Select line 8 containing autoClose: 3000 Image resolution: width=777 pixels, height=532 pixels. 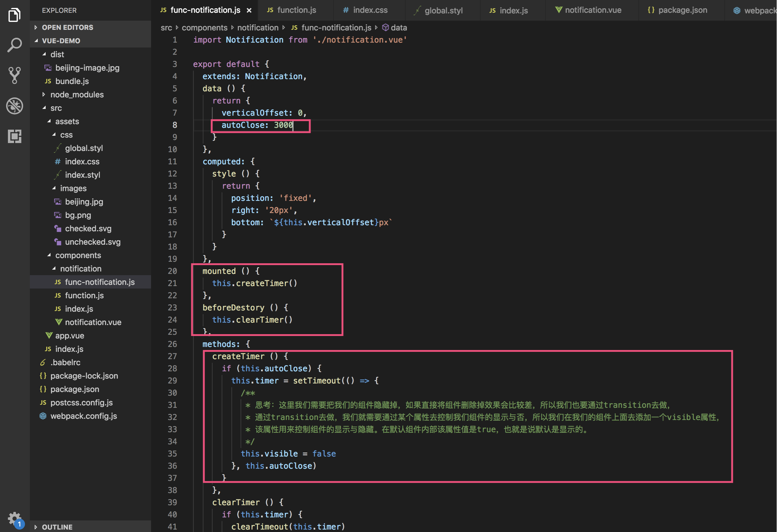tap(258, 125)
